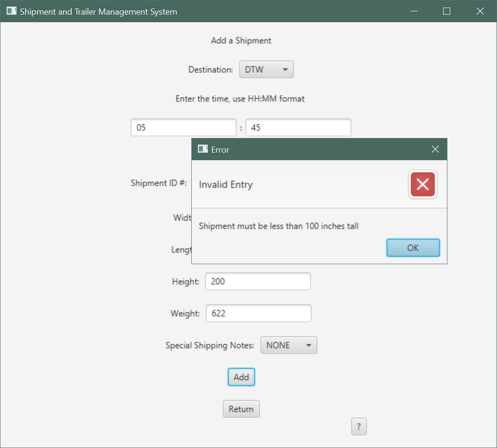Select the hour input containing 05
This screenshot has width=497, height=448.
coord(183,127)
